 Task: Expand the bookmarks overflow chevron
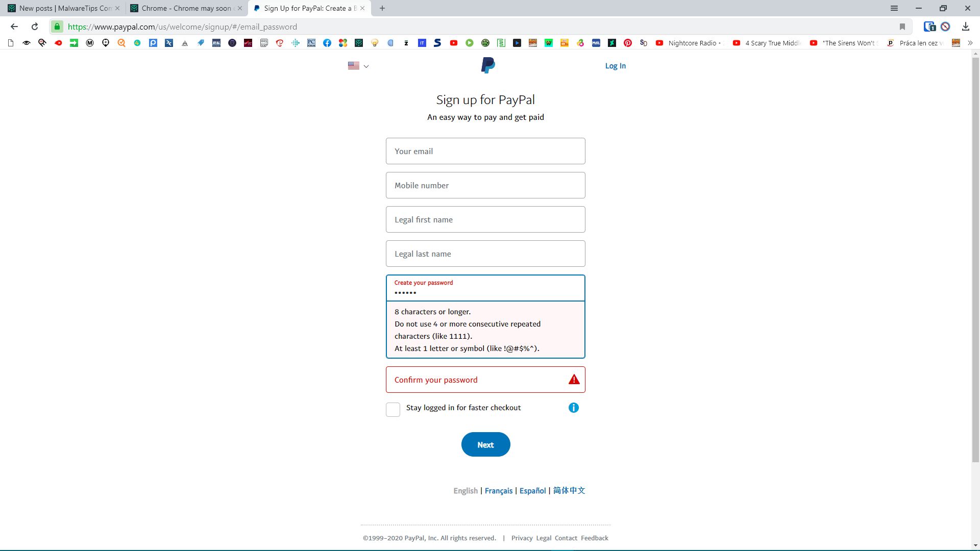pyautogui.click(x=970, y=43)
